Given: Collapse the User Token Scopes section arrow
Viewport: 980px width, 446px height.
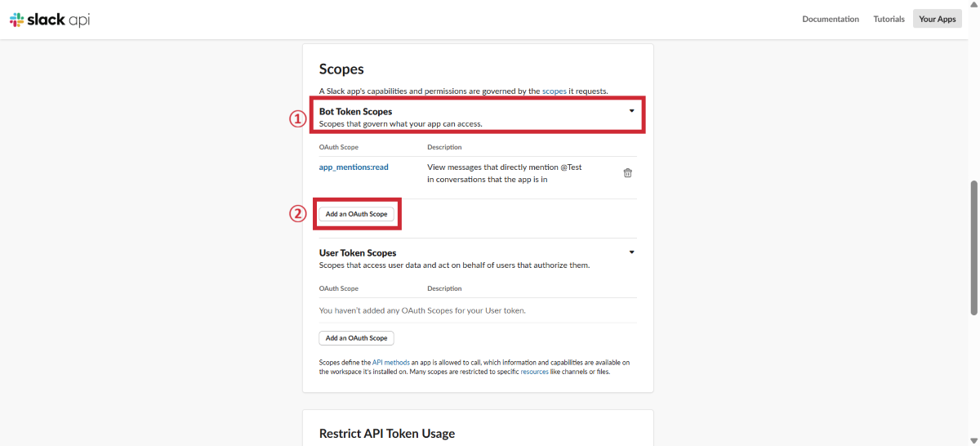Looking at the screenshot, I should [x=631, y=252].
